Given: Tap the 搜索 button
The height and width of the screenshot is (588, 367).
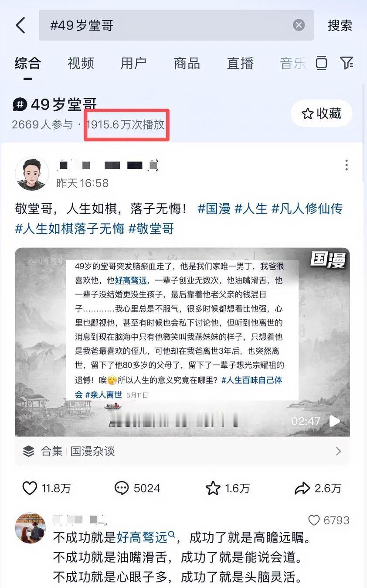Looking at the screenshot, I should click(340, 25).
